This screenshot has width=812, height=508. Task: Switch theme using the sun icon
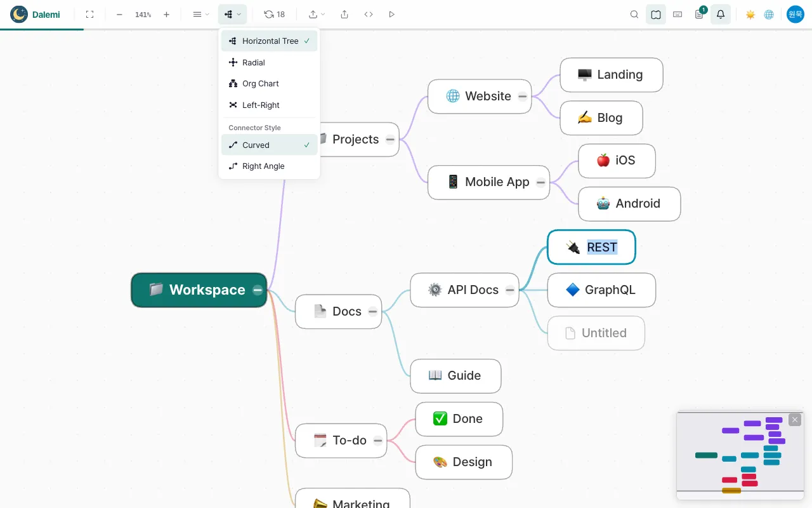tap(750, 14)
